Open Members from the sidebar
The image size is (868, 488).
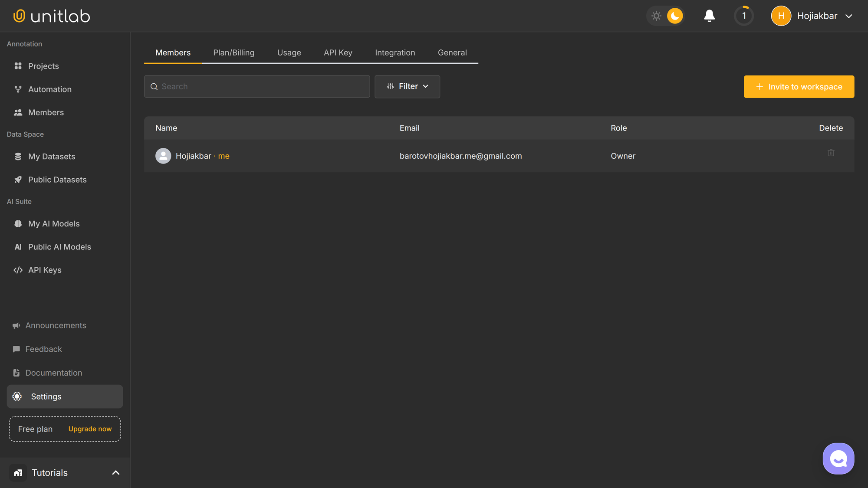46,112
